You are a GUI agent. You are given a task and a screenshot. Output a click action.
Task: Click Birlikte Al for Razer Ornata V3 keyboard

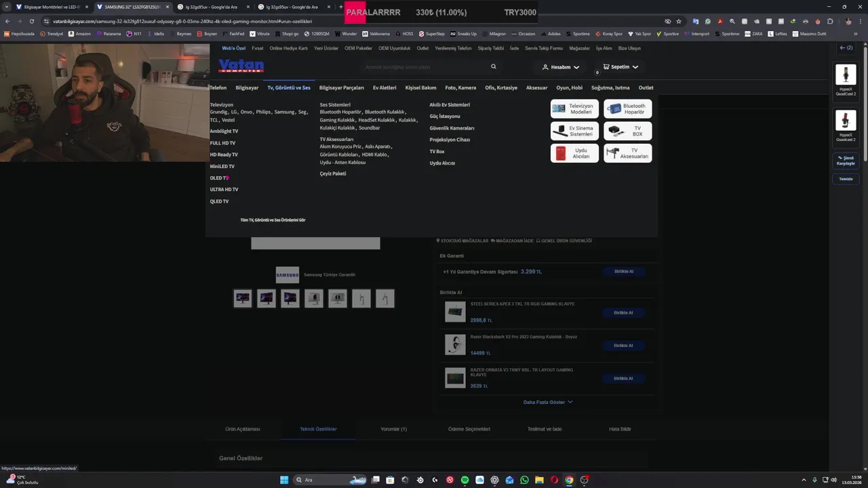coord(623,378)
